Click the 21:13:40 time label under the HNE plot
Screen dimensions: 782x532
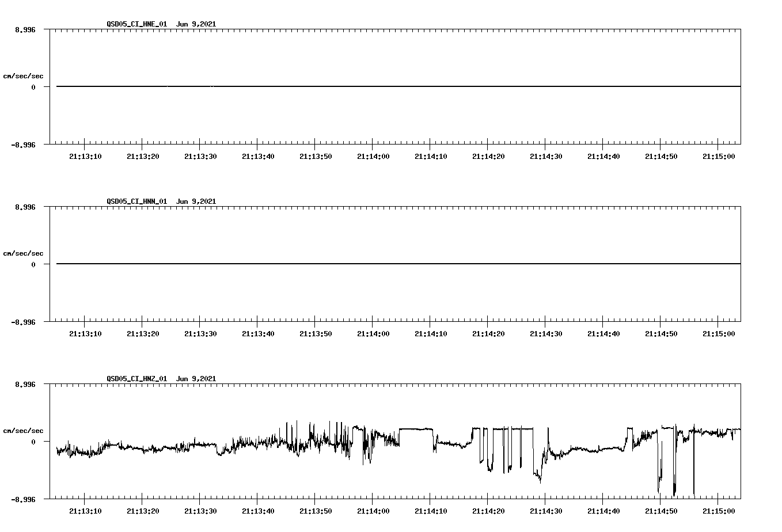click(258, 157)
